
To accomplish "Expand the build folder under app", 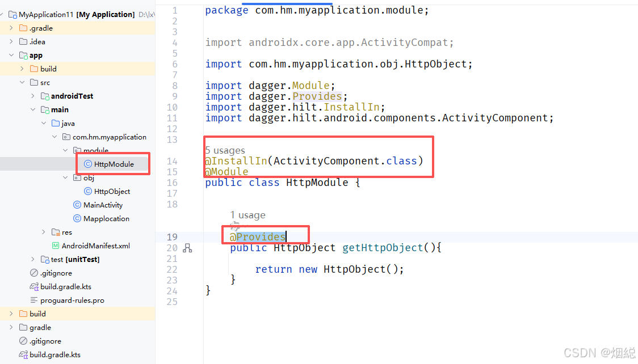I will point(21,69).
